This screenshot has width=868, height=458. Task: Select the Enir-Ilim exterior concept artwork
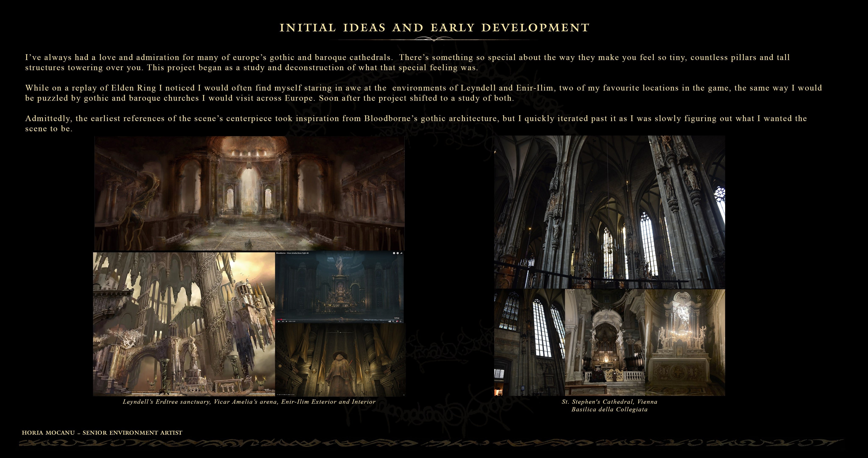click(x=184, y=324)
